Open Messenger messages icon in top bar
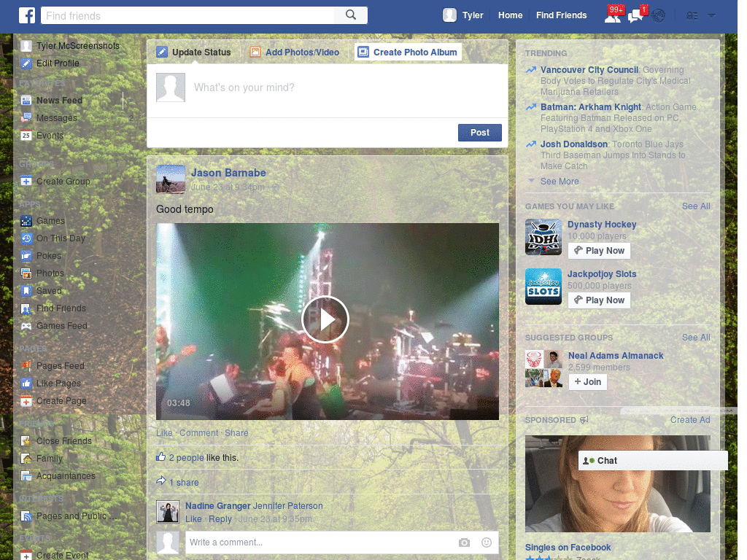 point(634,15)
